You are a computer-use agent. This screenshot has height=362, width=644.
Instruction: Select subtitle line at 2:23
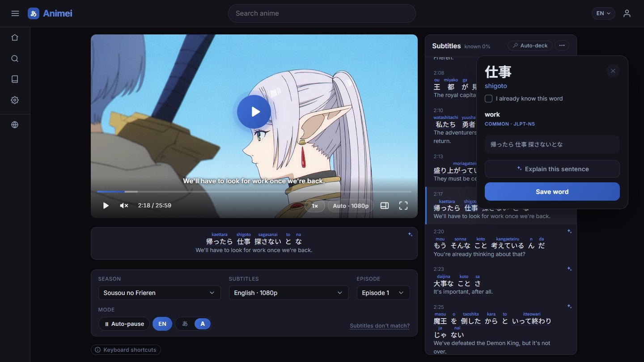pyautogui.click(x=501, y=280)
